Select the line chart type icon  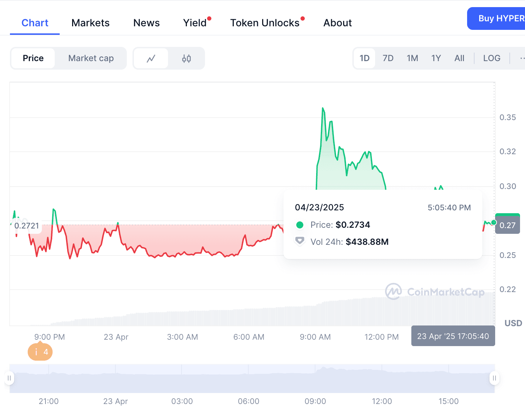coord(151,58)
